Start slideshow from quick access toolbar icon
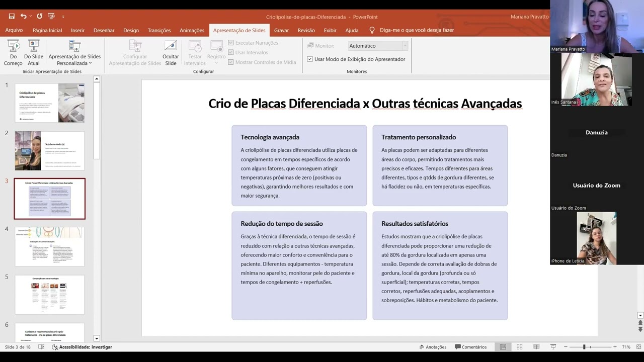This screenshot has width=644, height=362. tap(51, 16)
